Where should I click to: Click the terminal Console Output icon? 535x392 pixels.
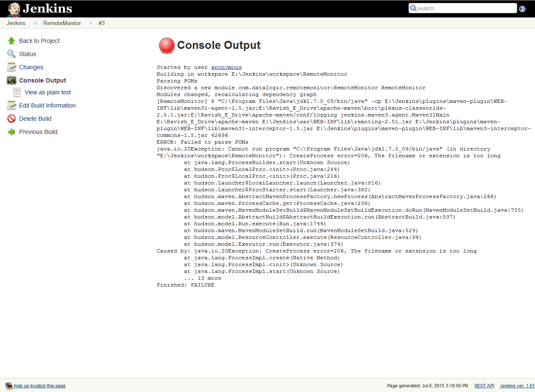coord(11,80)
